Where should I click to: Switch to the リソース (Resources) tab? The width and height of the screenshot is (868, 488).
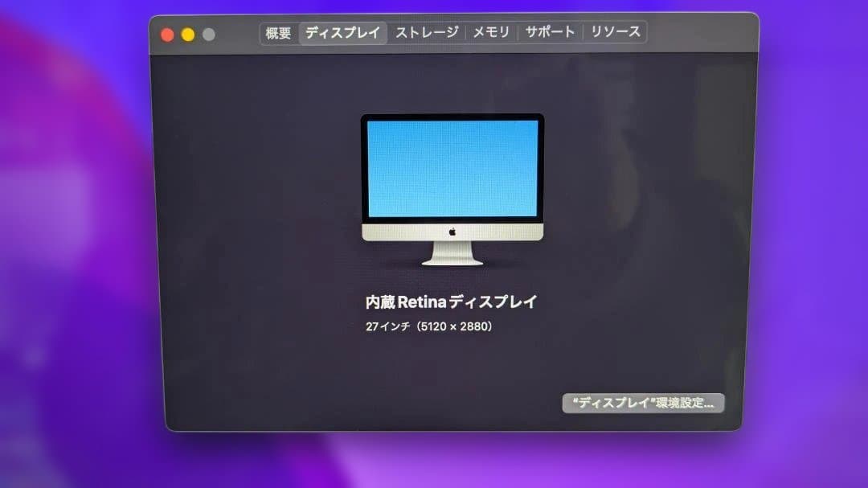pyautogui.click(x=614, y=32)
